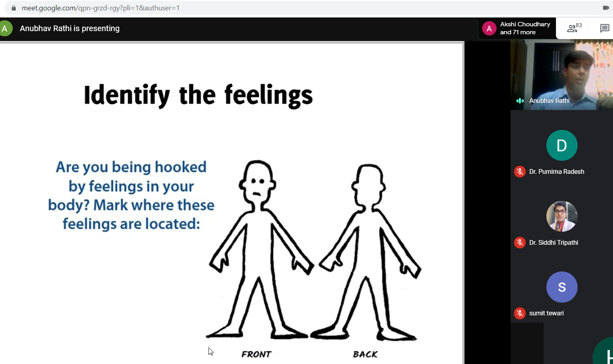Select Dr. Siddhi Tripathi's profile photo
613x364 pixels.
(x=562, y=216)
